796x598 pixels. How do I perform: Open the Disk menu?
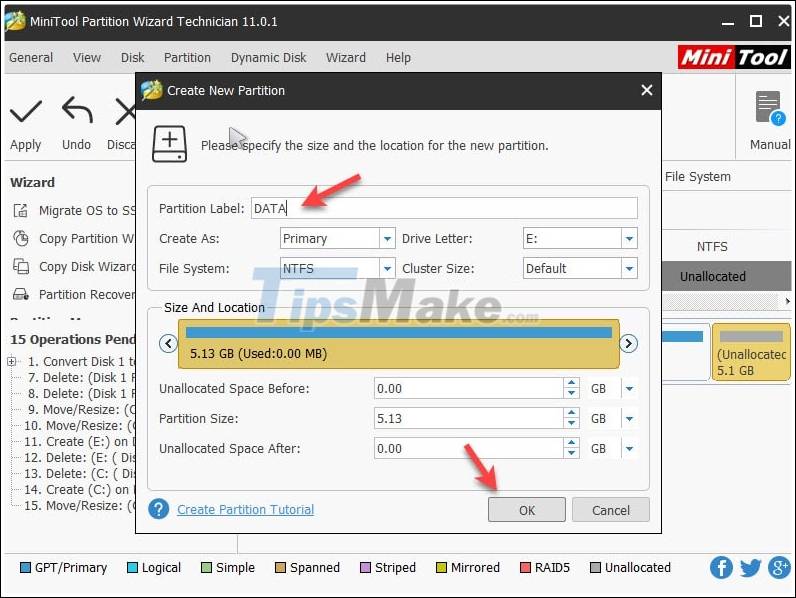tap(132, 57)
